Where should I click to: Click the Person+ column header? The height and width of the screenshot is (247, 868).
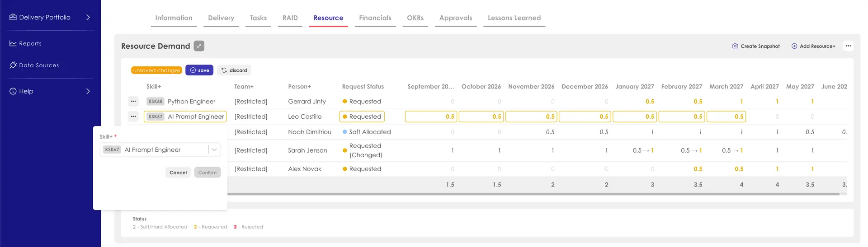[299, 87]
